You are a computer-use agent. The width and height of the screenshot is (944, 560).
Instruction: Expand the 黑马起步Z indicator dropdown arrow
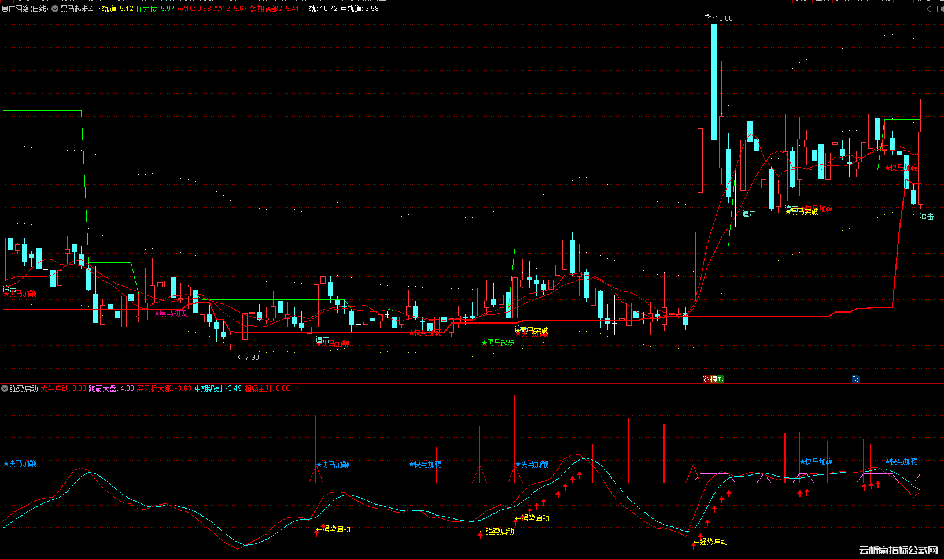[55, 9]
